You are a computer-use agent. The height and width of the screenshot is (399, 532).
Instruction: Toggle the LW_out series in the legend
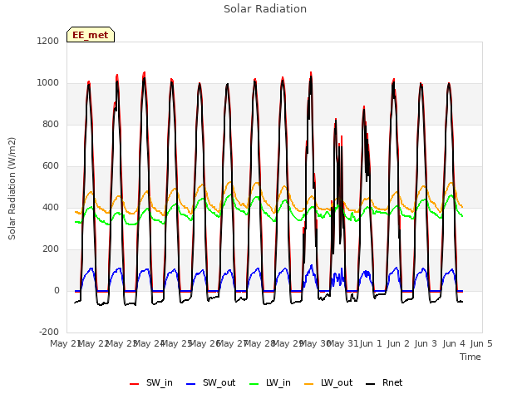[x=328, y=383]
